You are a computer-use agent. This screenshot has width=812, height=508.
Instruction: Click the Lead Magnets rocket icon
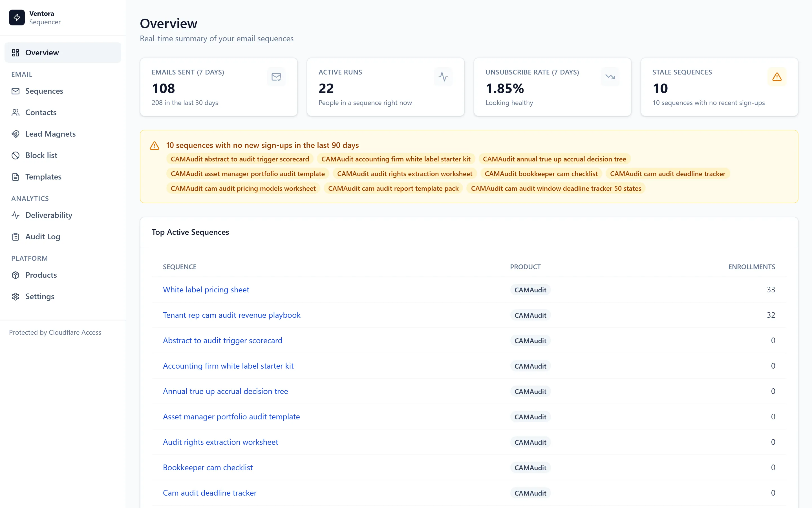coord(16,134)
